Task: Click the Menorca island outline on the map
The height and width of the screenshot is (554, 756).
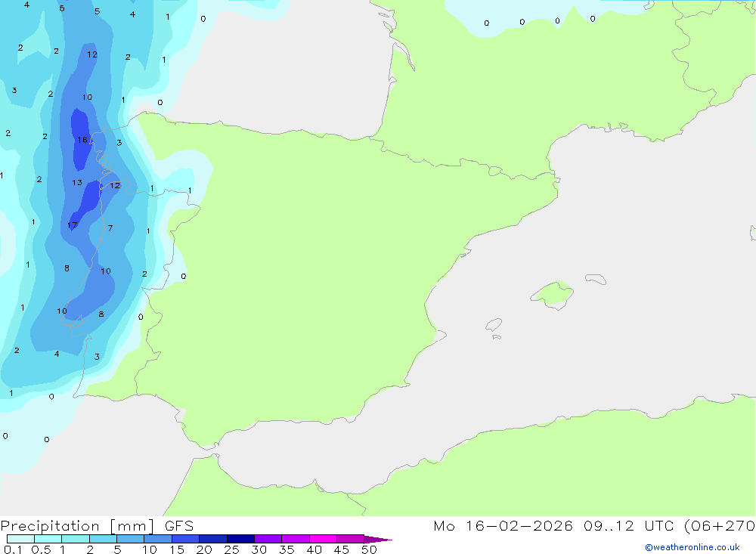Action: [x=596, y=279]
